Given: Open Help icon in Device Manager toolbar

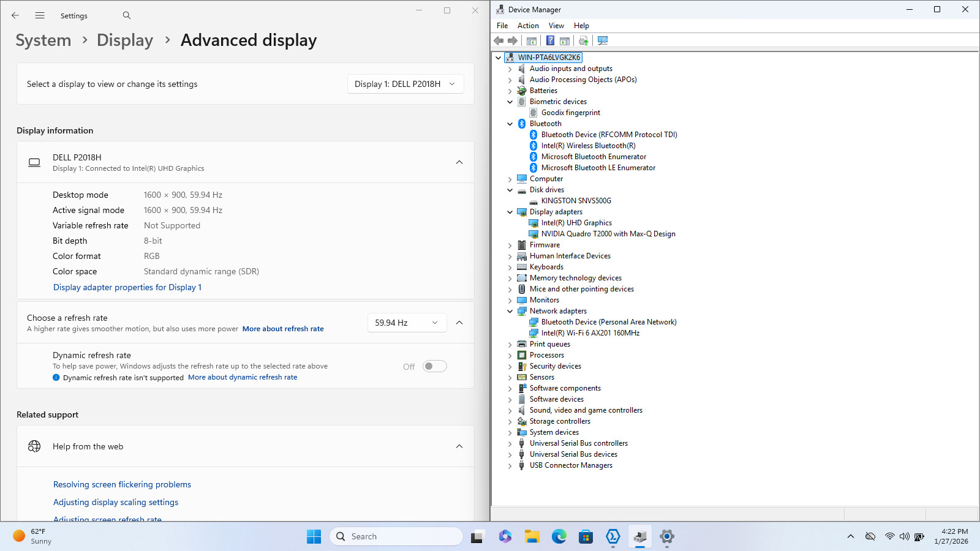Looking at the screenshot, I should (550, 40).
